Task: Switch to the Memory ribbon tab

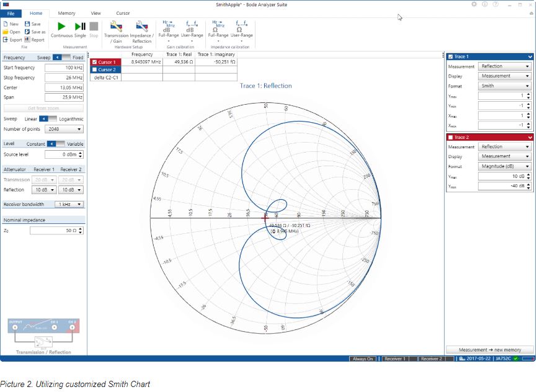Action: (66, 13)
